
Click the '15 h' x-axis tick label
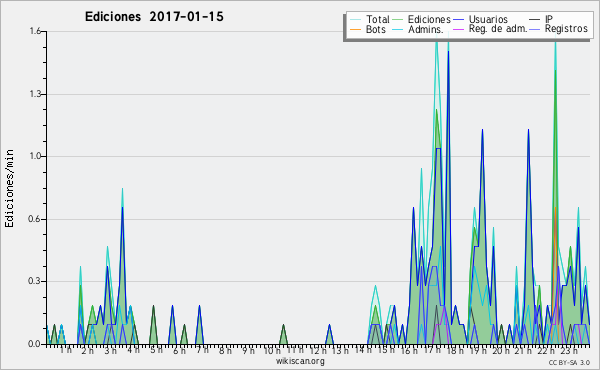[x=386, y=350]
